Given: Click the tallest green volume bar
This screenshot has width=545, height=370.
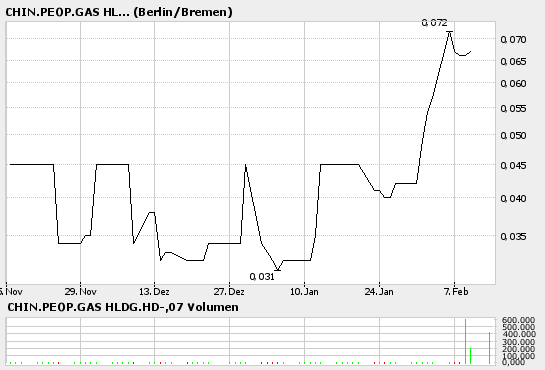Looking at the screenshot, I should (x=465, y=341).
